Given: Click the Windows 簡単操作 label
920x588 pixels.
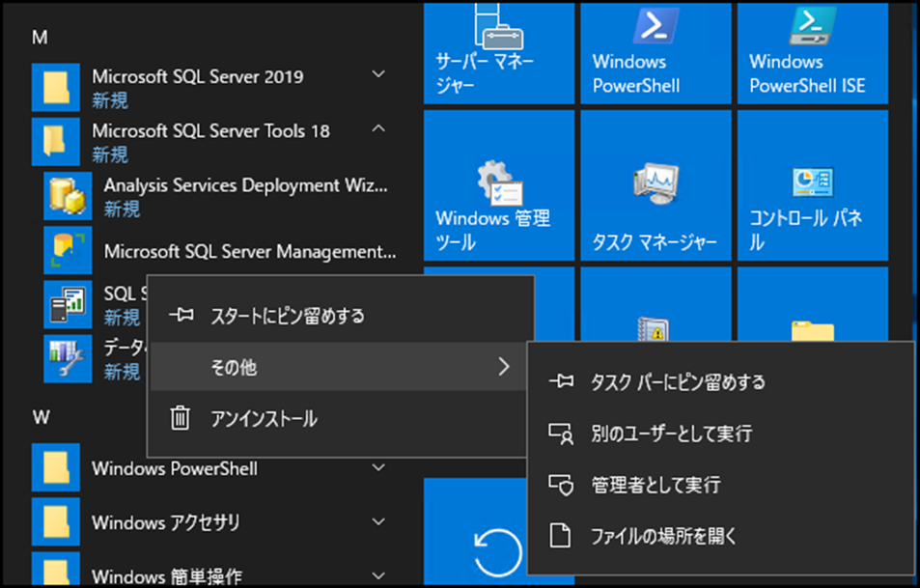Looking at the screenshot, I should [167, 575].
